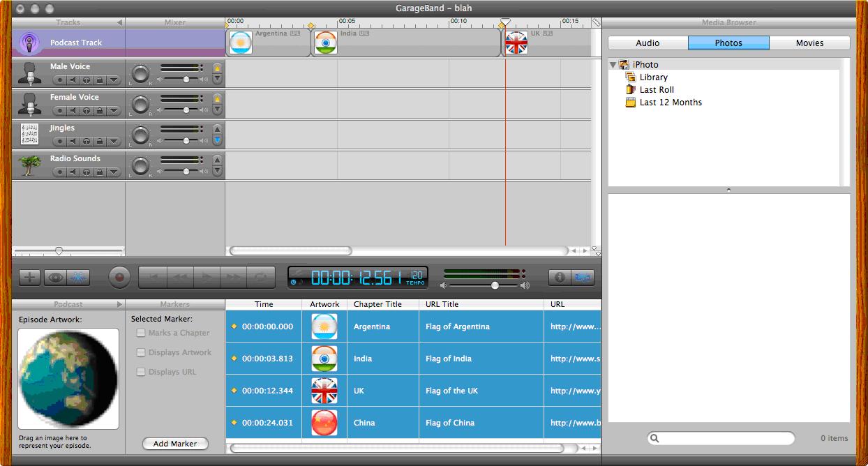
Task: Mute the Male Voice track
Action: coord(73,80)
